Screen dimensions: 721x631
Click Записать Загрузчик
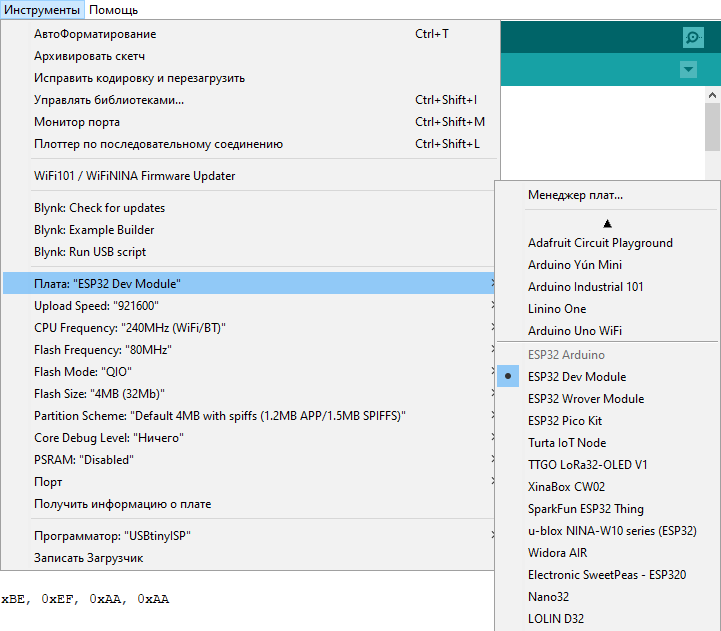pos(88,558)
